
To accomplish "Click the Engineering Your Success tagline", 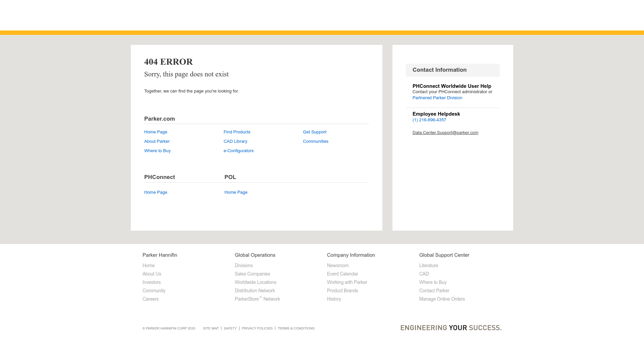I will click(x=451, y=328).
